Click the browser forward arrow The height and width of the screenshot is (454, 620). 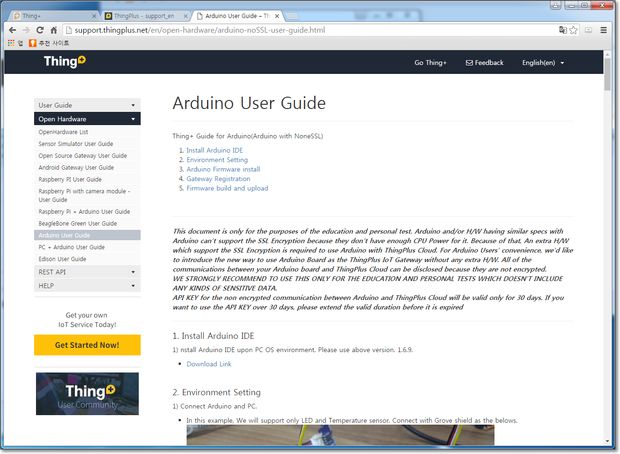[x=26, y=30]
